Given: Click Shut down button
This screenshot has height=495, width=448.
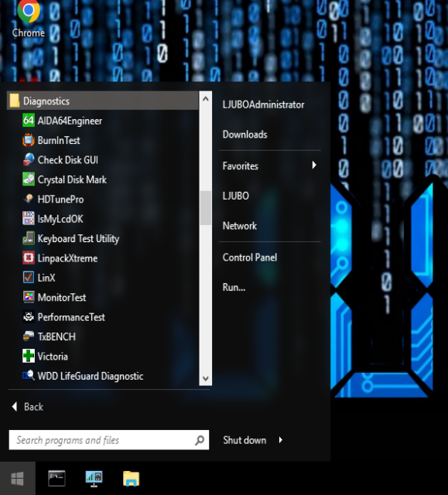Looking at the screenshot, I should pyautogui.click(x=245, y=440).
